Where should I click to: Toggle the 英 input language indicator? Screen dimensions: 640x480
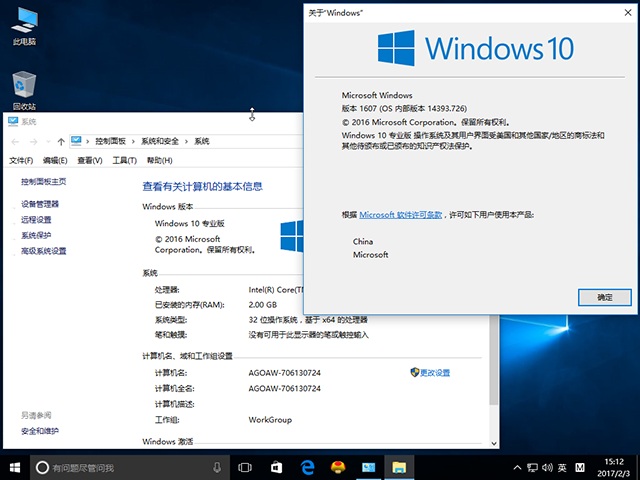pos(564,467)
